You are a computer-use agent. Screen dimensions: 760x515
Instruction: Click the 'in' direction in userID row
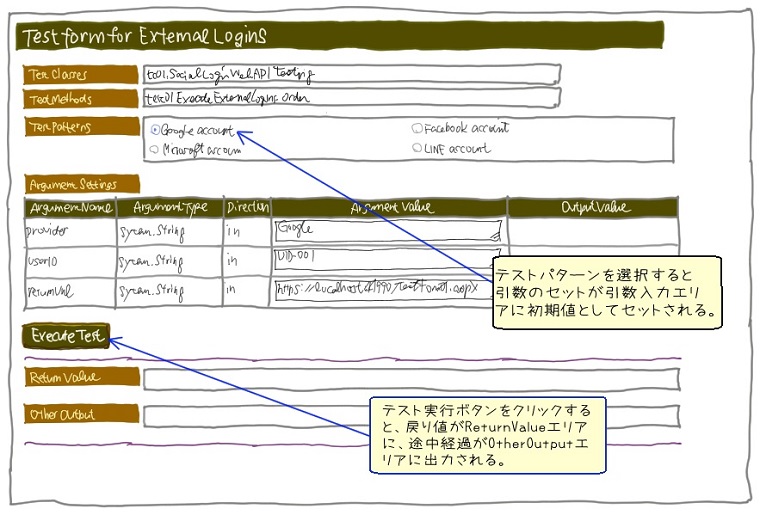(x=233, y=261)
